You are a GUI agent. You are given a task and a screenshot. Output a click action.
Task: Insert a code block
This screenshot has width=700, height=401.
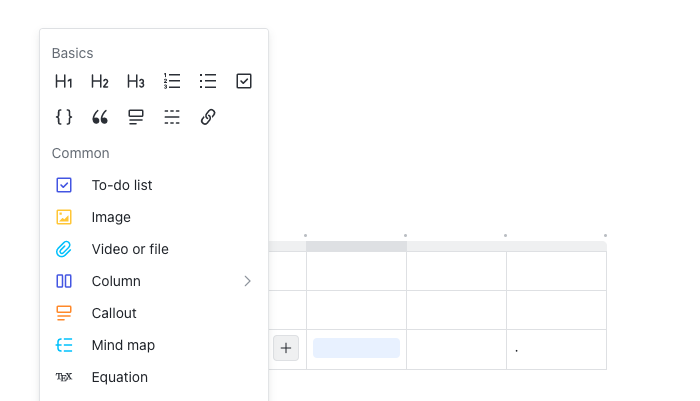(64, 117)
